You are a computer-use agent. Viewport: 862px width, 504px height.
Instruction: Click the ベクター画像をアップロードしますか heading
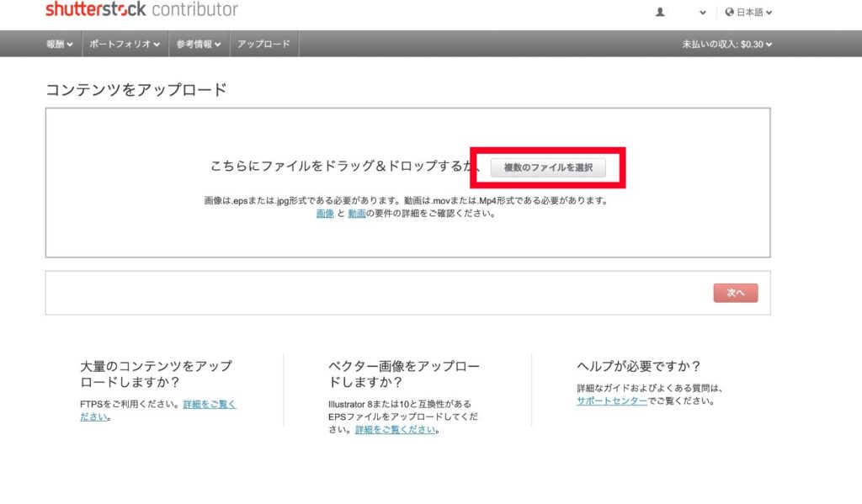click(x=404, y=374)
